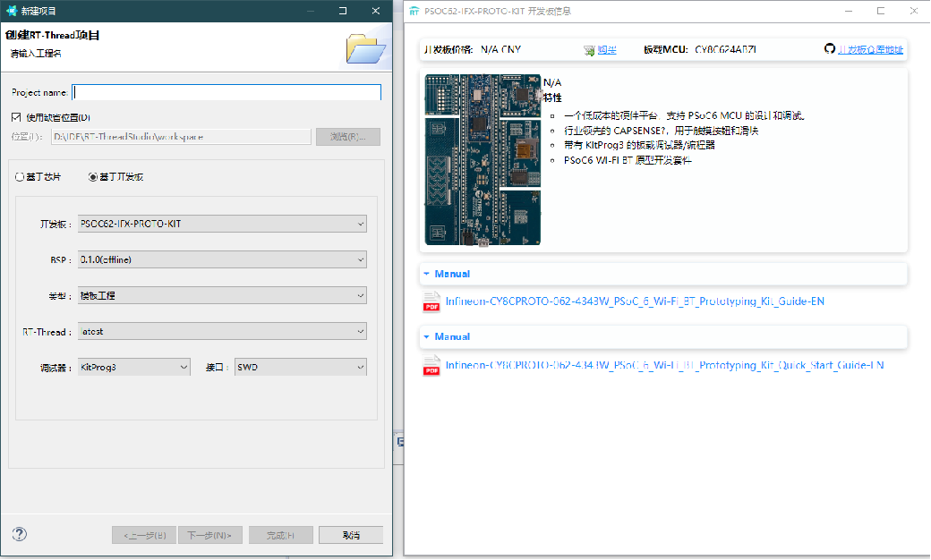Click the Project name input field
Viewport: 931px width, 560px height.
pos(226,92)
